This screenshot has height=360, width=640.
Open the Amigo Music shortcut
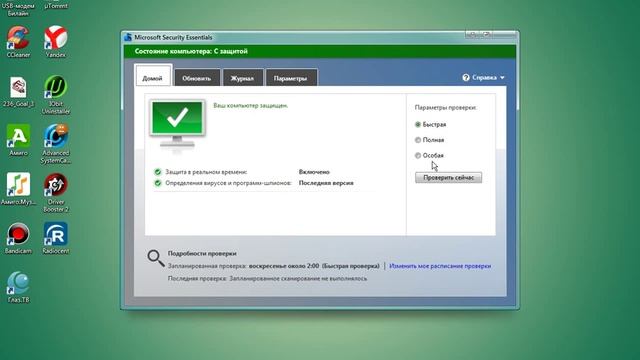18,189
